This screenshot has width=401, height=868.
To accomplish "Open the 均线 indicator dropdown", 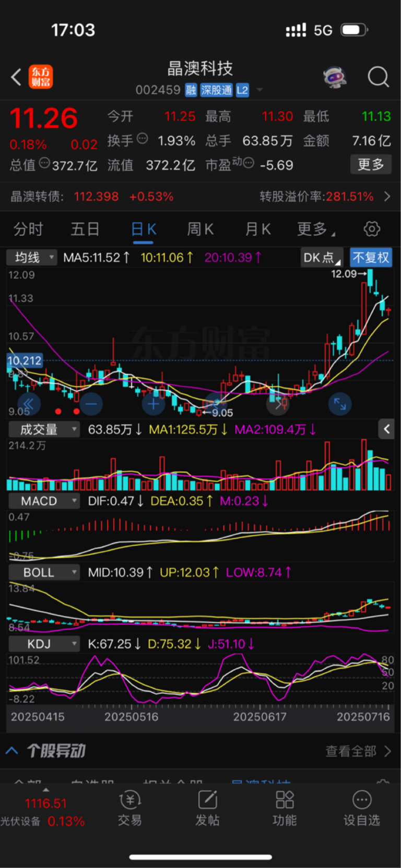I will (31, 257).
